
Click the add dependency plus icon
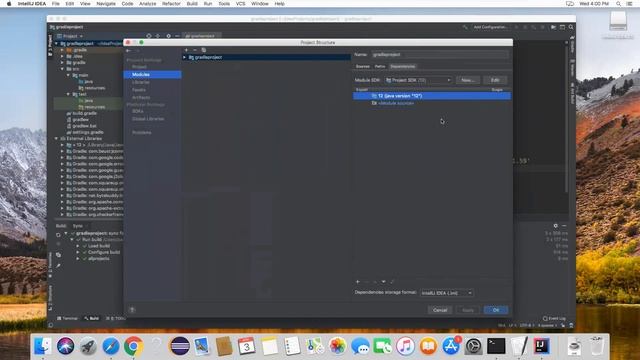point(358,282)
